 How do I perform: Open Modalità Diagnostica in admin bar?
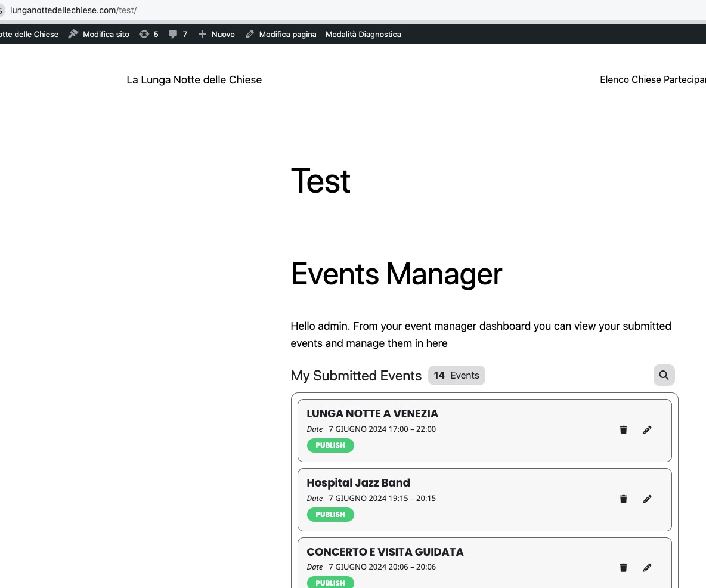point(363,35)
